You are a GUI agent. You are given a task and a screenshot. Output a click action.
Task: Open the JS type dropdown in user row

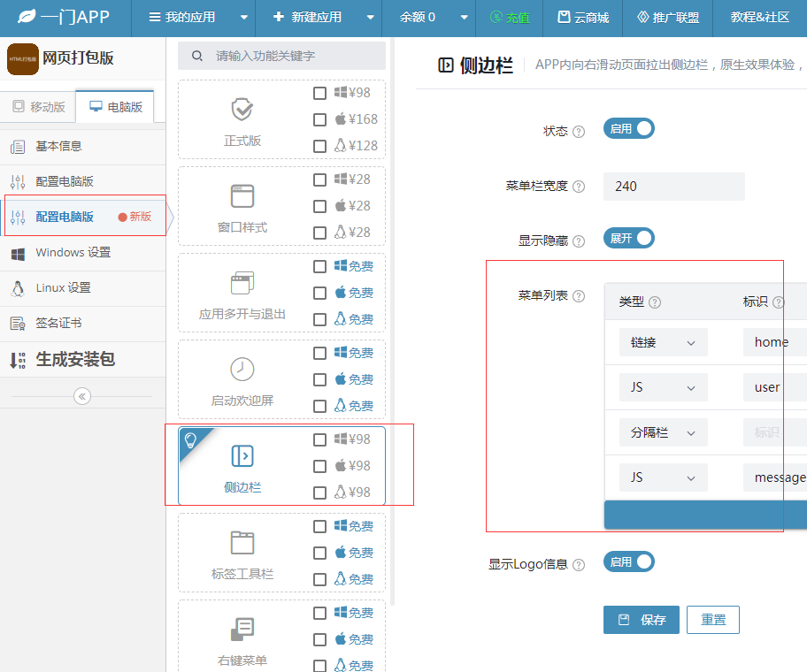click(x=664, y=387)
